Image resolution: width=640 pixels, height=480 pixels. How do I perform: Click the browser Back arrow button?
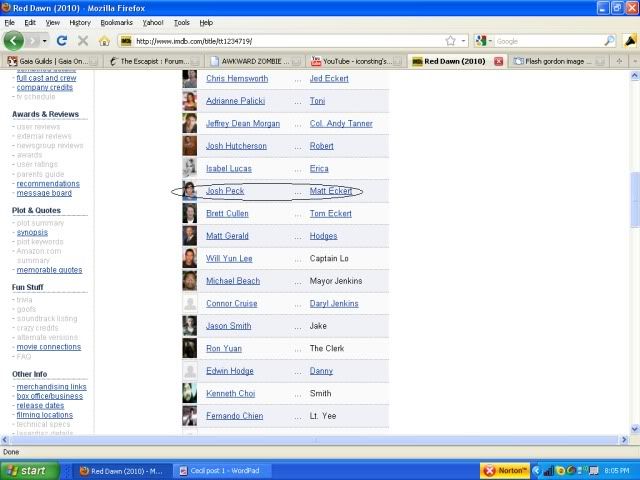click(14, 41)
